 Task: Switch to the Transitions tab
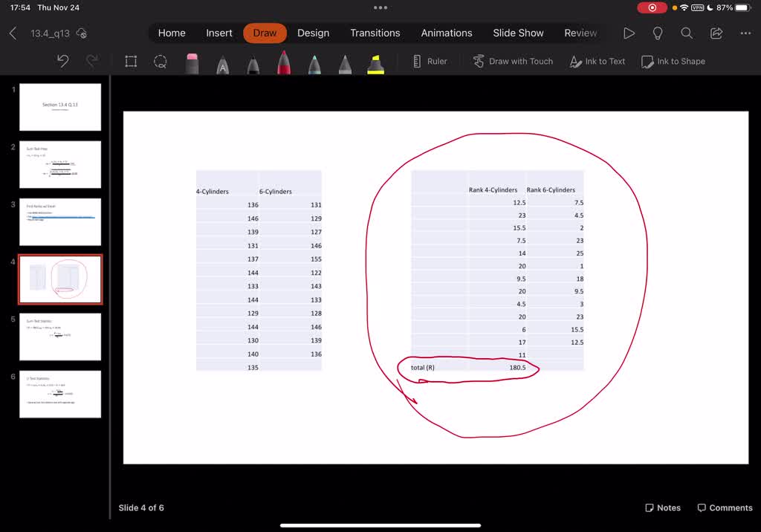[375, 33]
